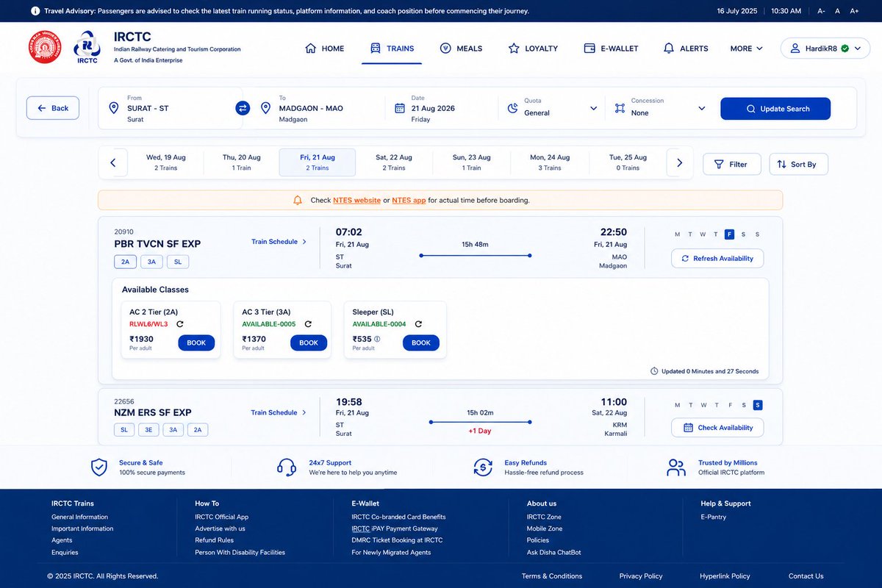Open the LOYALTY navigation item
This screenshot has width=882, height=588.
[533, 49]
